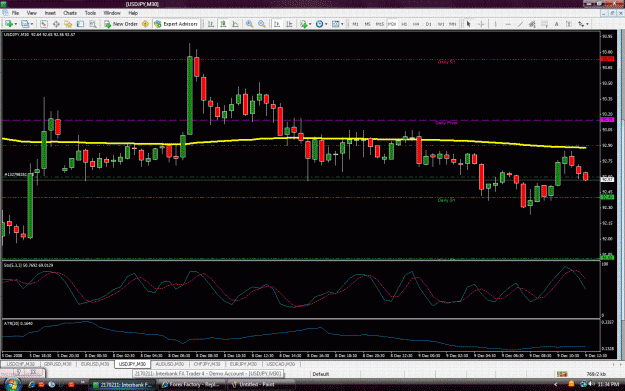Toggle the Expert Advisors button
This screenshot has width=625, height=391.
(x=176, y=24)
